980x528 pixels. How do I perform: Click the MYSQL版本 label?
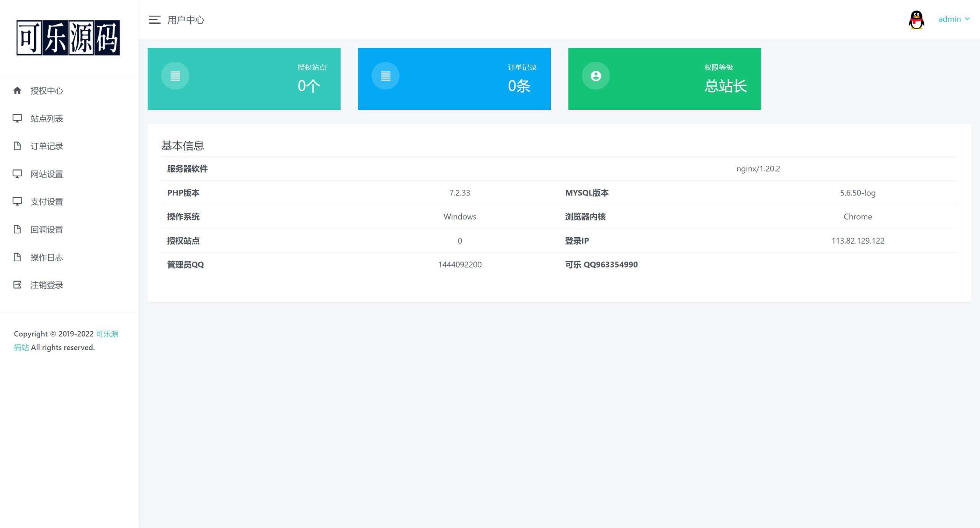point(586,192)
